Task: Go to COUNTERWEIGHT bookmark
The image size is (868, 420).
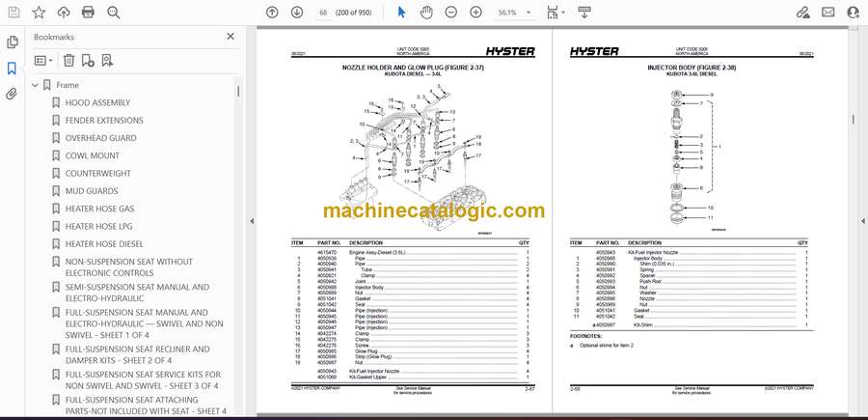Action: pyautogui.click(x=98, y=174)
